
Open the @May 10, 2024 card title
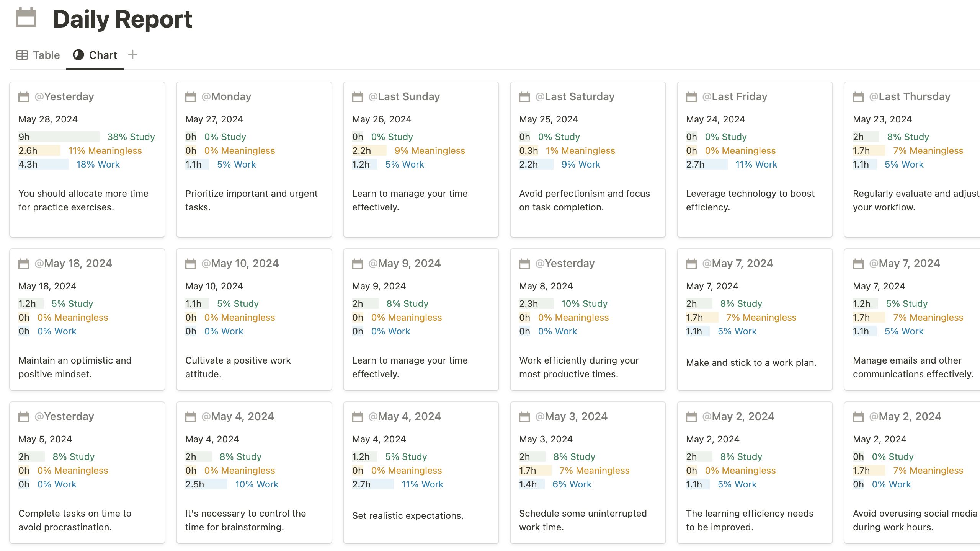tap(240, 263)
